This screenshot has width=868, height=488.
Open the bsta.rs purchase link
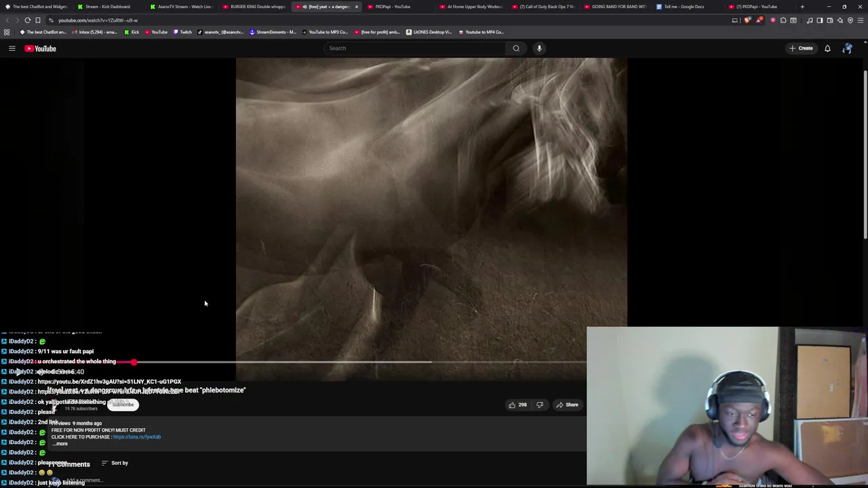[x=137, y=437]
